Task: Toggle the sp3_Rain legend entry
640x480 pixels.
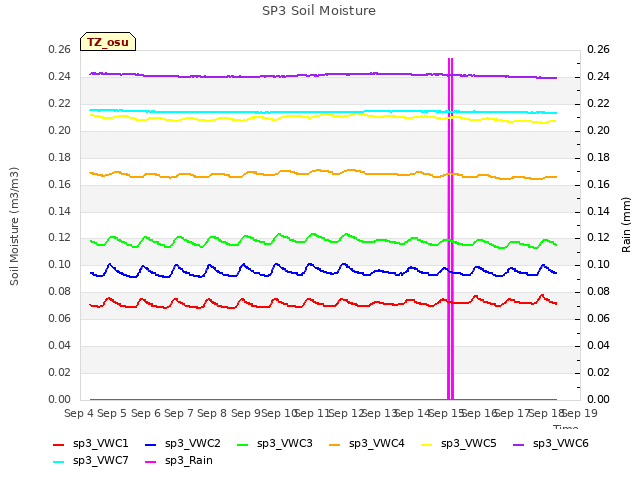Action: coord(179,461)
